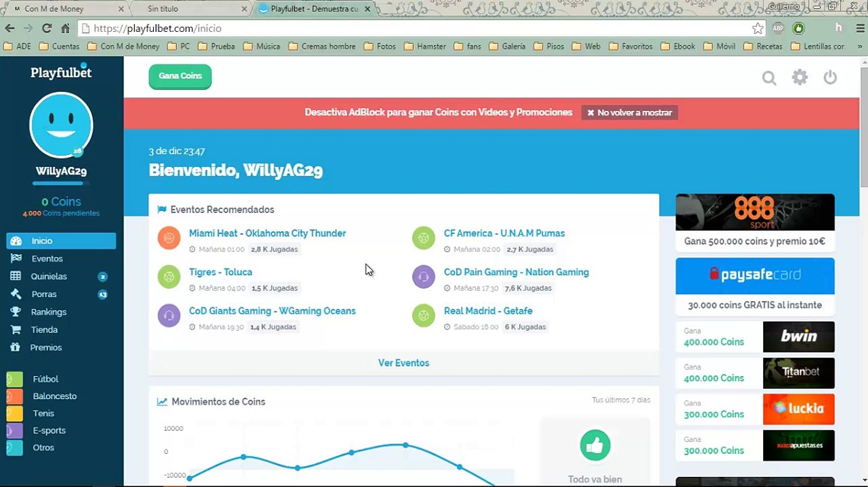Open the Ebook bookmarks folder
Screen dimensions: 868x487
[678, 47]
